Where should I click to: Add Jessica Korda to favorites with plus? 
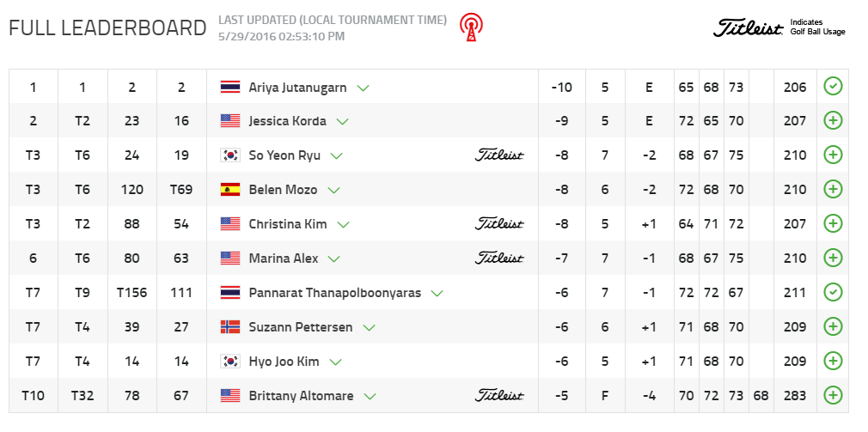coord(832,120)
